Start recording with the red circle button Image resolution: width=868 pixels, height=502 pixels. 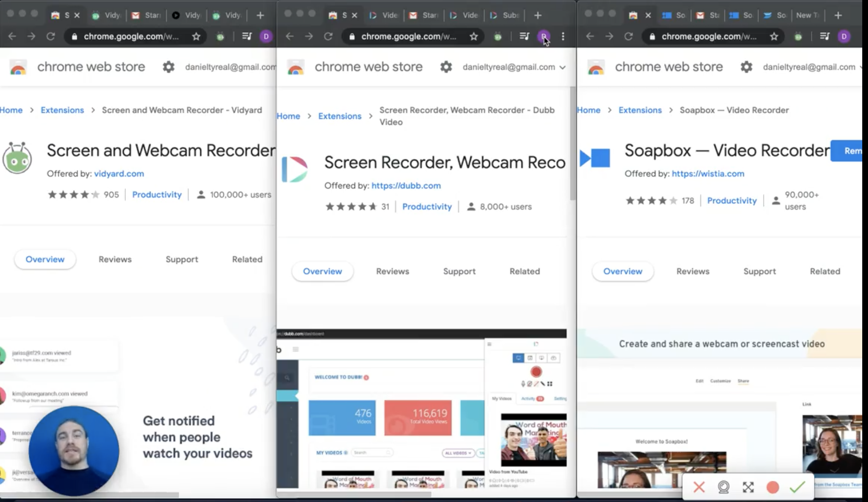point(772,488)
